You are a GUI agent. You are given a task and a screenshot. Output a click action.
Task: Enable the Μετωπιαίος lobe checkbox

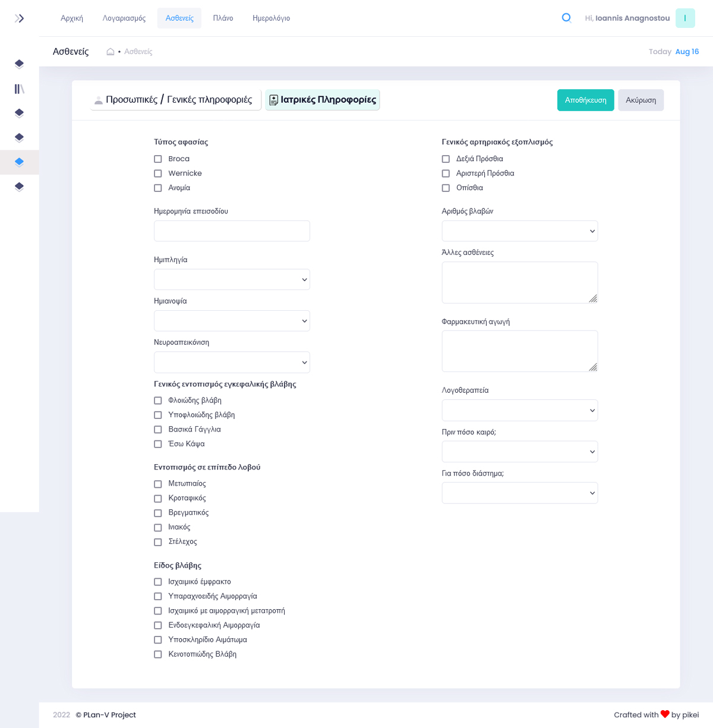[158, 484]
